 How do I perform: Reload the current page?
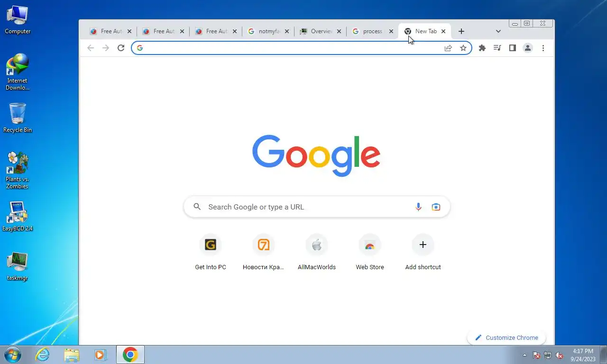click(121, 48)
